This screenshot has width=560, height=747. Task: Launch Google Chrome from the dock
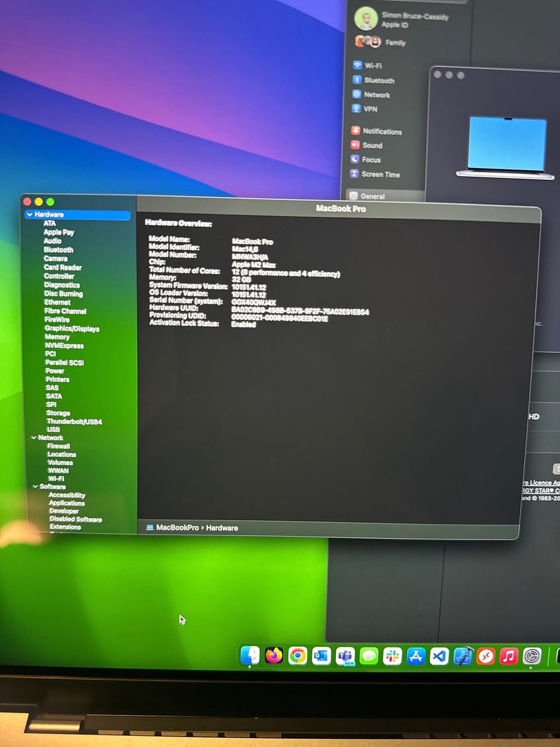297,656
